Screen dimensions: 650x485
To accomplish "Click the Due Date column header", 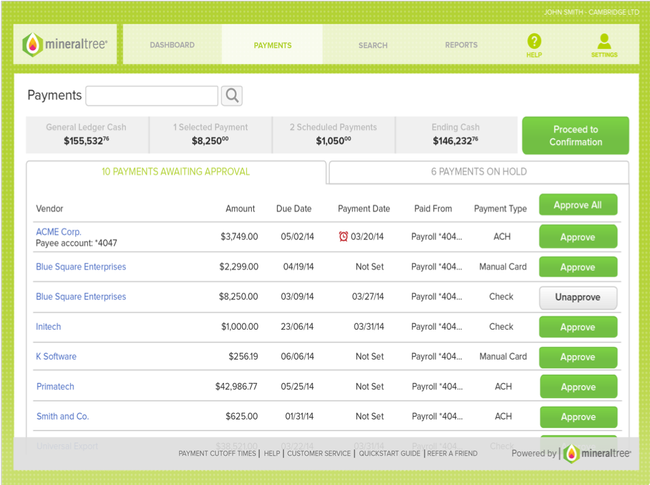I will [294, 209].
